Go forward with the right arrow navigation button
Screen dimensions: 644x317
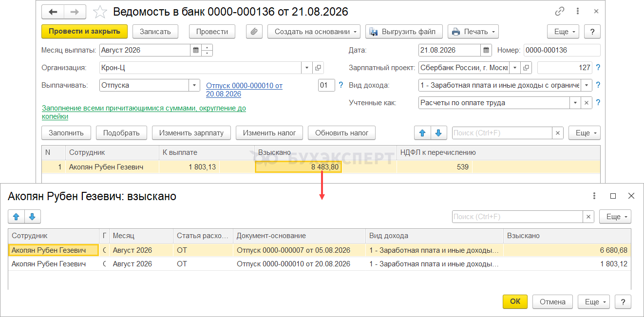[75, 12]
